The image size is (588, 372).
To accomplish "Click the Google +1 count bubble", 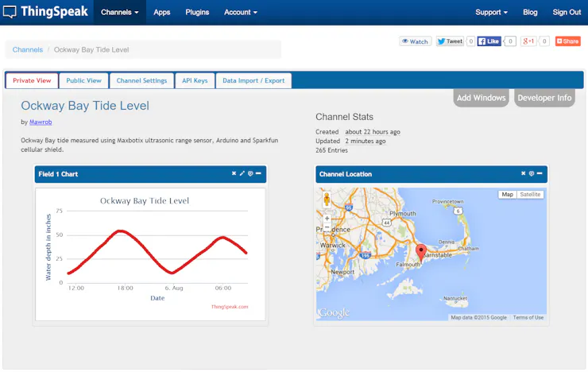I will (544, 41).
